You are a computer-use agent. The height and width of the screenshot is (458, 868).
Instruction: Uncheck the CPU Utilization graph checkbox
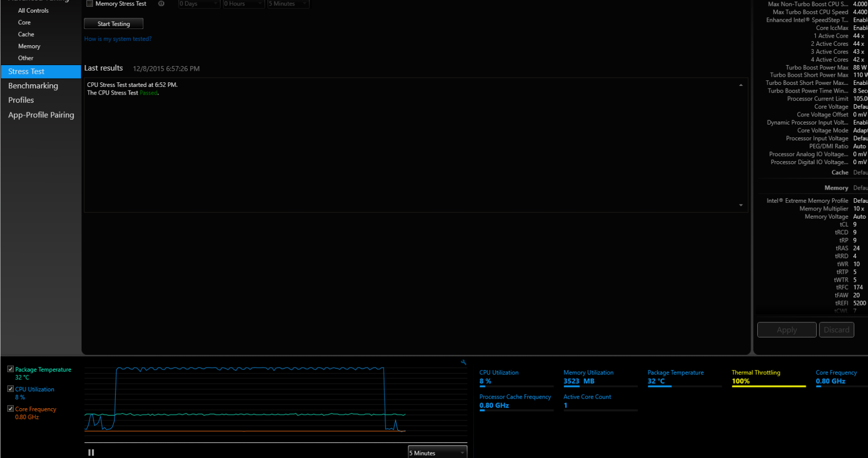10,389
